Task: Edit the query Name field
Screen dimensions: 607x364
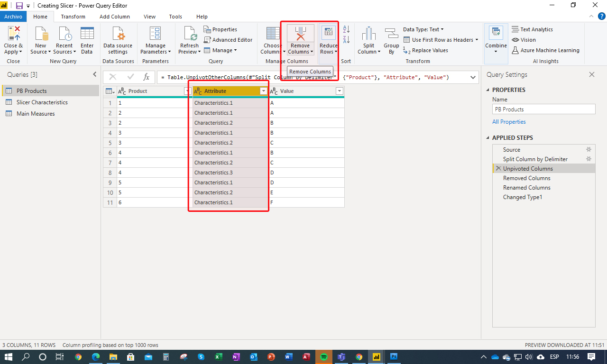Action: [x=543, y=109]
